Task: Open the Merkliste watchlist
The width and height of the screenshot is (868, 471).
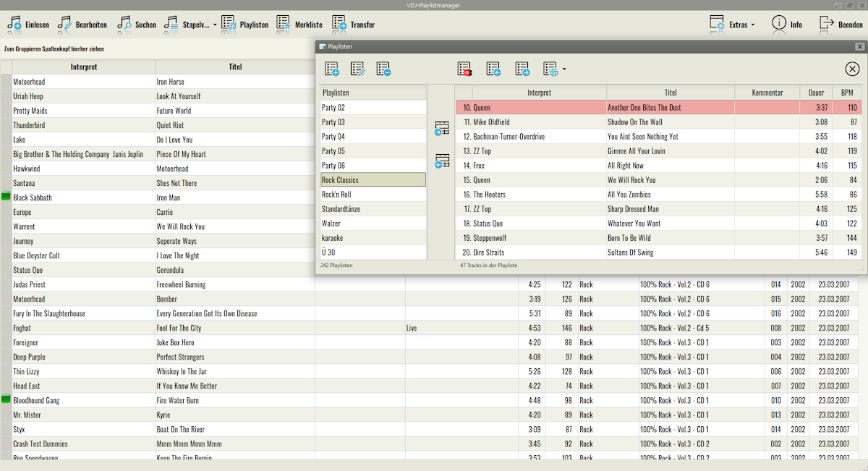Action: point(299,25)
